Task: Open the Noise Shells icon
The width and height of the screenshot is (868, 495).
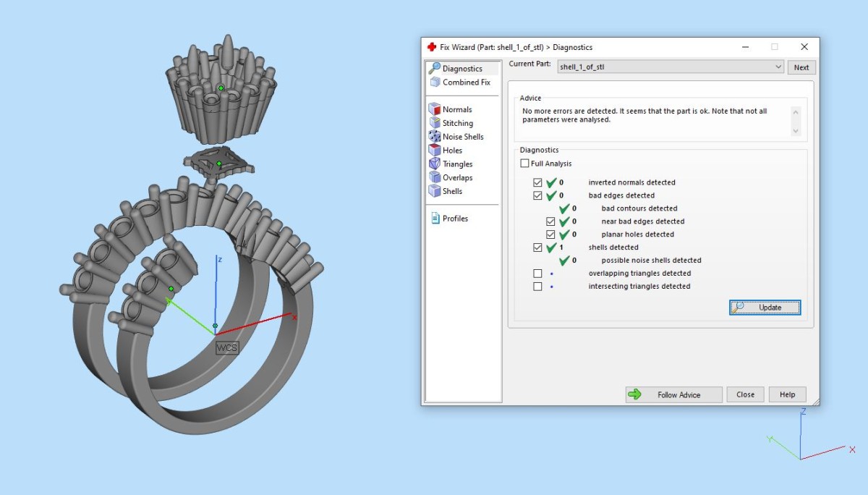Action: [435, 137]
